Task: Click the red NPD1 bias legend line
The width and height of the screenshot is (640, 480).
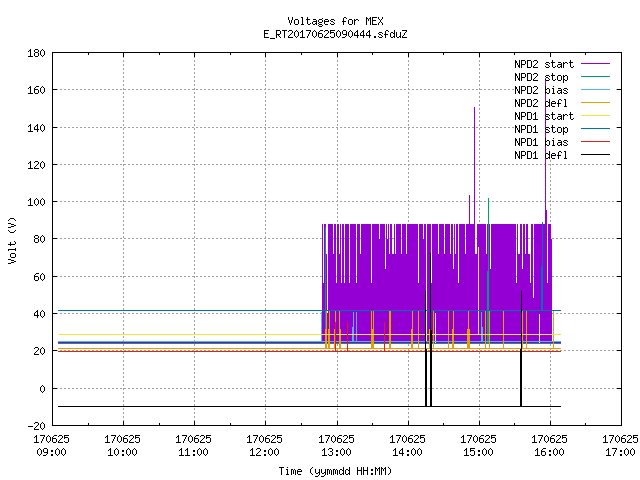Action: tap(596, 142)
